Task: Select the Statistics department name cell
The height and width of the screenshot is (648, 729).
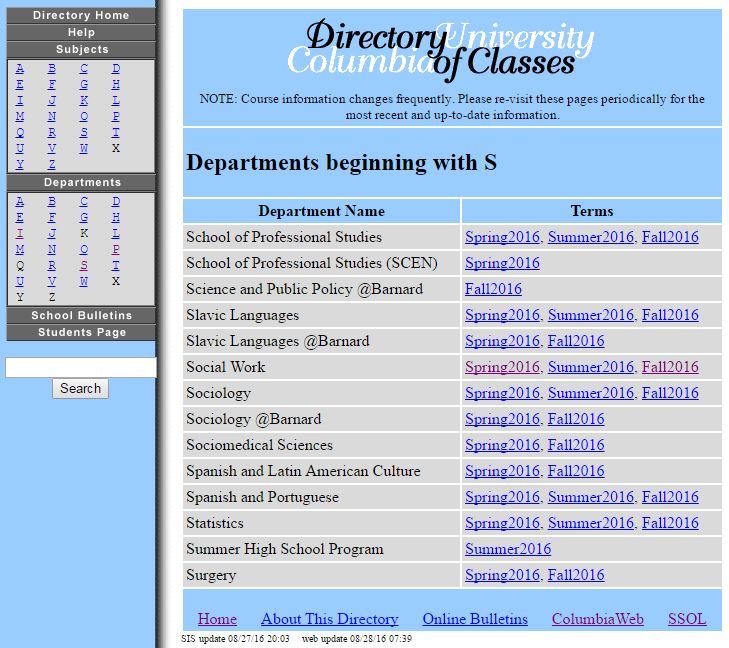Action: click(321, 523)
